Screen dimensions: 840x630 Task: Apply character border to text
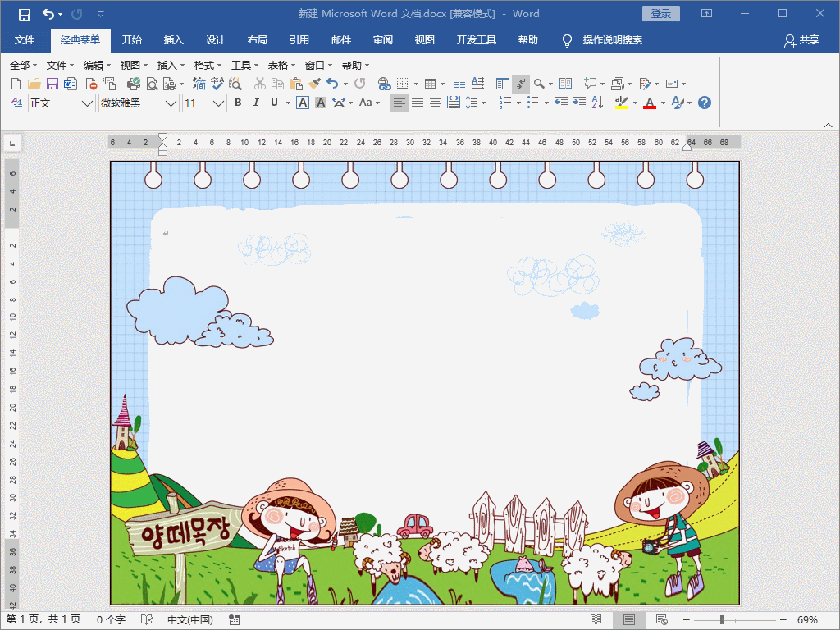tap(303, 103)
